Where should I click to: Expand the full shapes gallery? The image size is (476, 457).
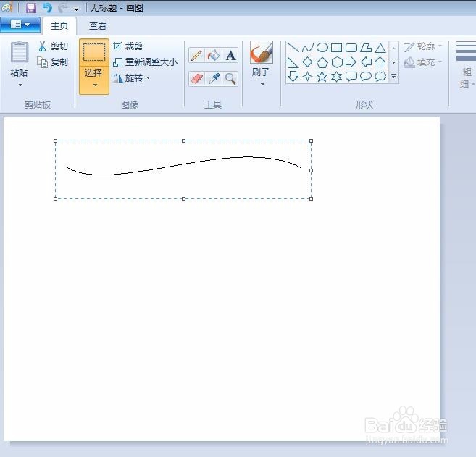coord(393,76)
